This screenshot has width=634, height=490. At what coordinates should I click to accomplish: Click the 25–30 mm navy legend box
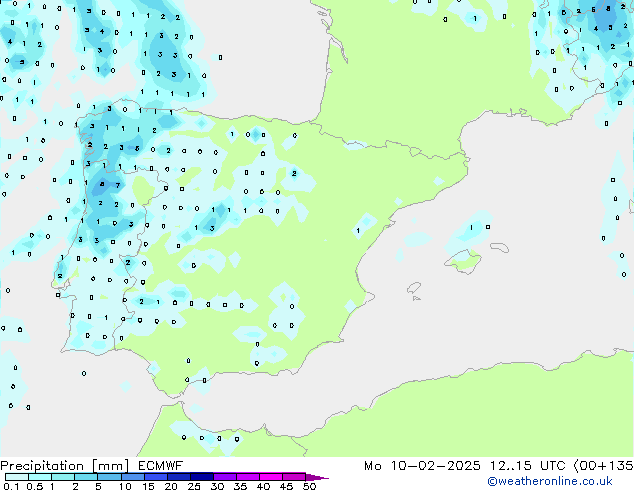click(x=201, y=477)
